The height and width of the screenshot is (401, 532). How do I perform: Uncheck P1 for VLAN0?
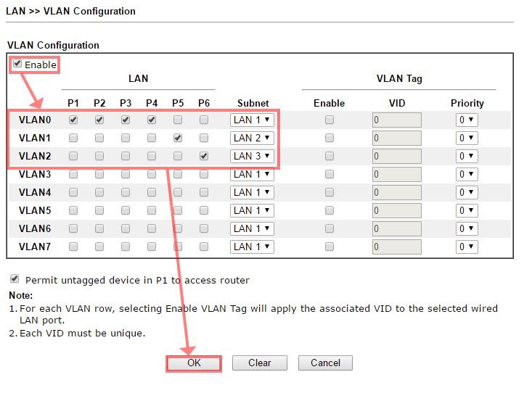pos(73,120)
